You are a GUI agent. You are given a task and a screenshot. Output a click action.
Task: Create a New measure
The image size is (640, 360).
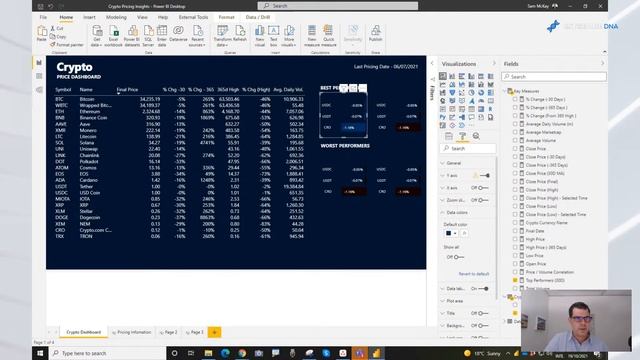[x=312, y=36]
